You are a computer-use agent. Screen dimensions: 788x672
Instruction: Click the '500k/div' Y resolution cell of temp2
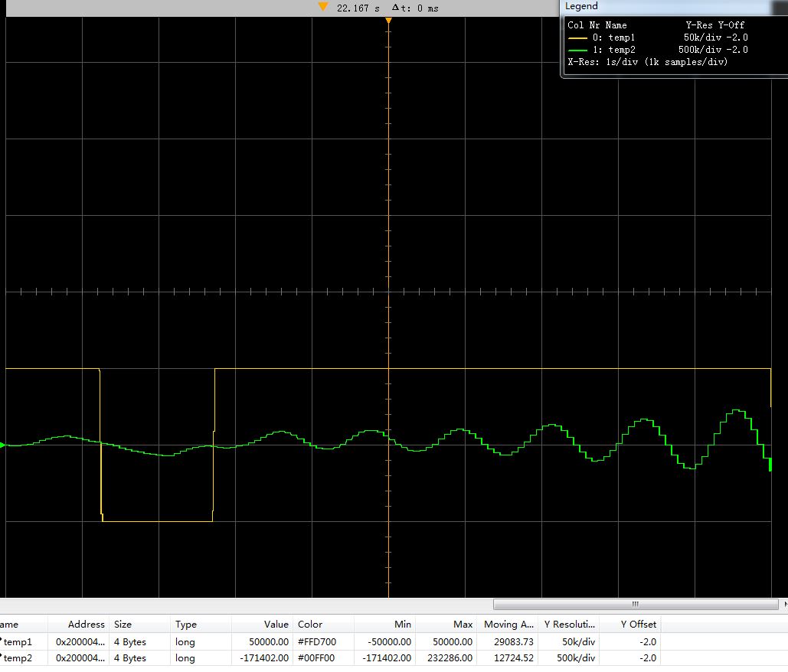click(x=569, y=658)
